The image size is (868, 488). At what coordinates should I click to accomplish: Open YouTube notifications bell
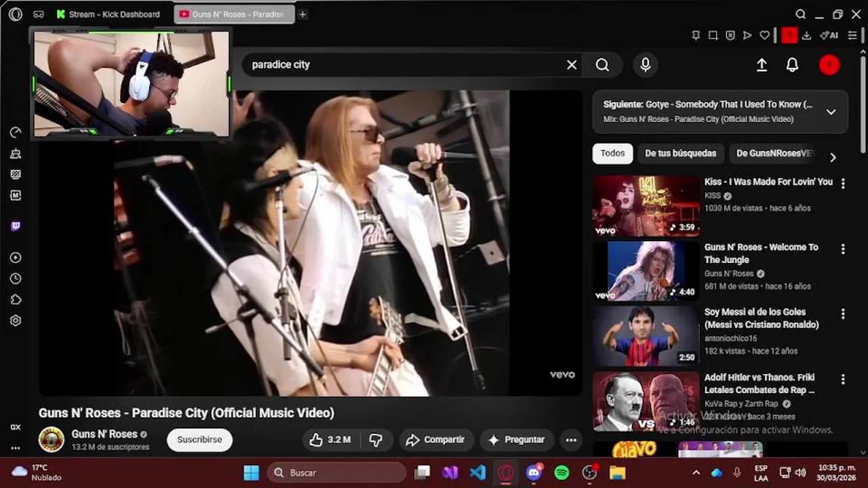click(x=792, y=64)
